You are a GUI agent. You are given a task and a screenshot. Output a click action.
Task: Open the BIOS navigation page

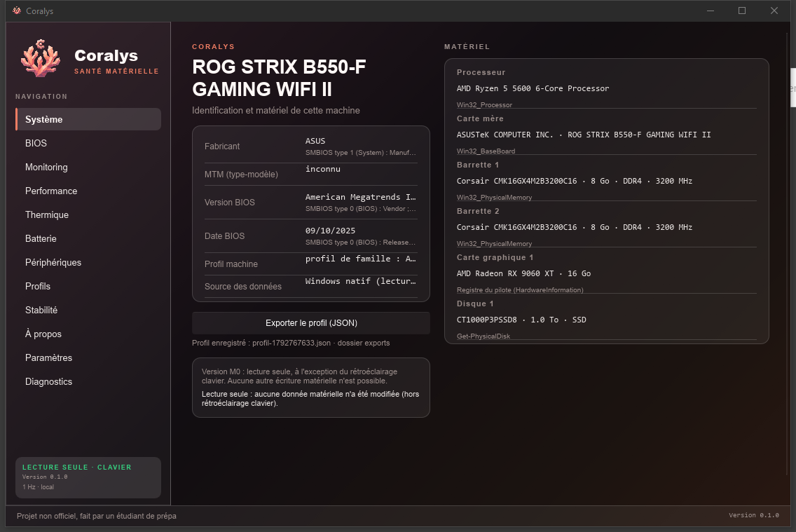[88, 143]
